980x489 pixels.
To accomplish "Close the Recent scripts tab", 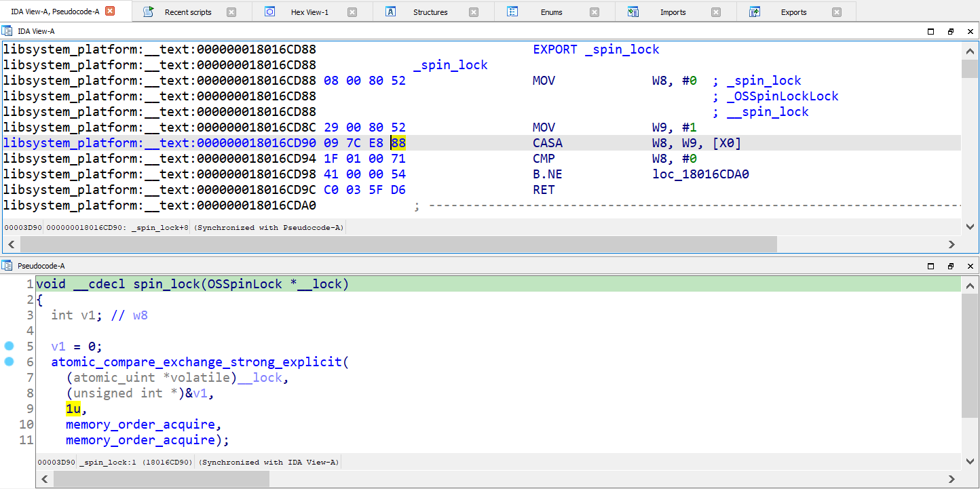I will coord(231,12).
